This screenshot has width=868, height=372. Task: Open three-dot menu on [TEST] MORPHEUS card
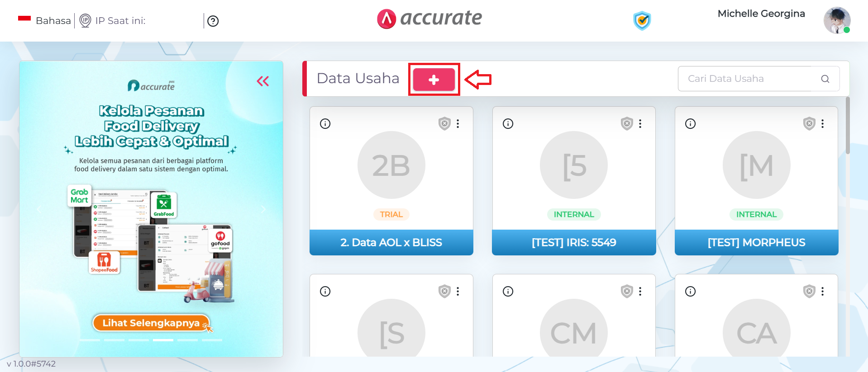(823, 124)
